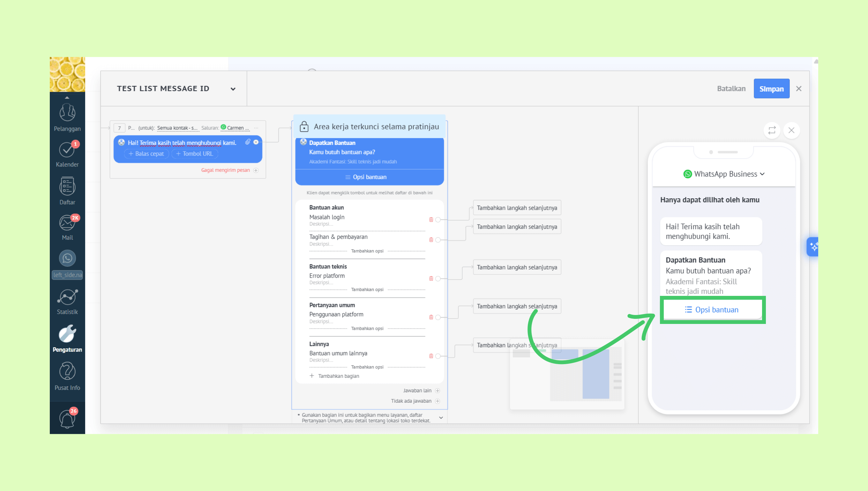
Task: Expand the TEST LIST MESSAGE ID dropdown
Action: point(233,89)
